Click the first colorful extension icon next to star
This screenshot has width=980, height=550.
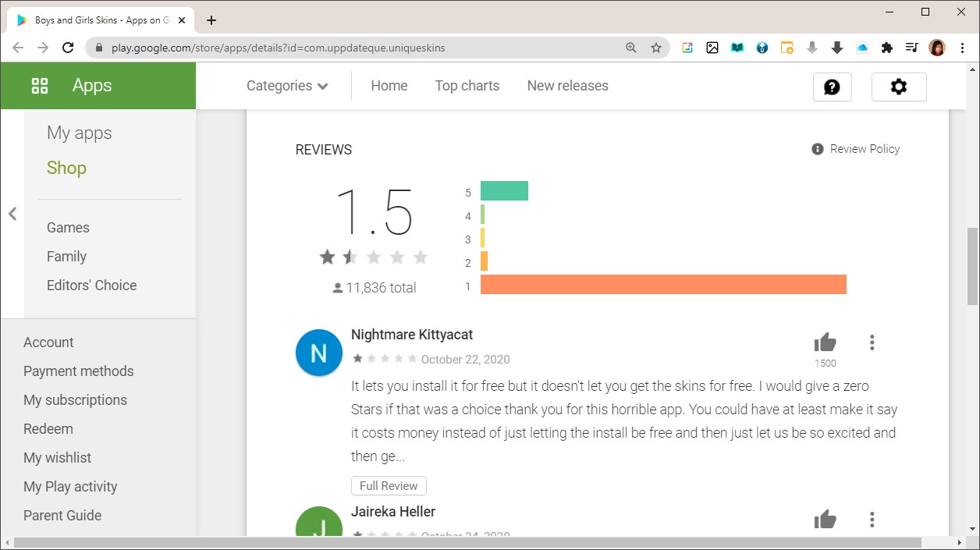tap(687, 48)
